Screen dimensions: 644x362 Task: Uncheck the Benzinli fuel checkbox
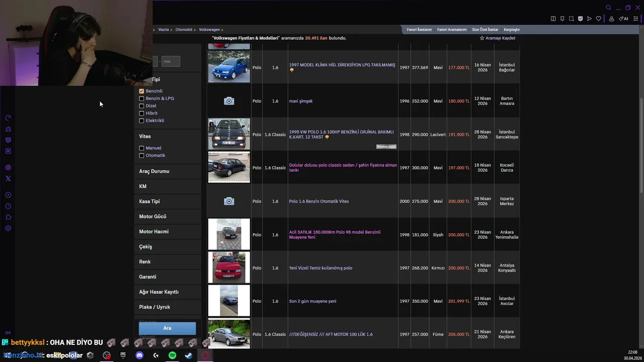click(x=141, y=91)
